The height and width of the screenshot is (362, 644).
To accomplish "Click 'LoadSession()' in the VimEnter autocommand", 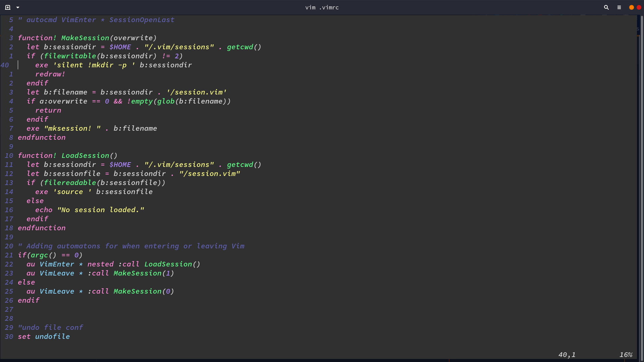I will coord(172,264).
